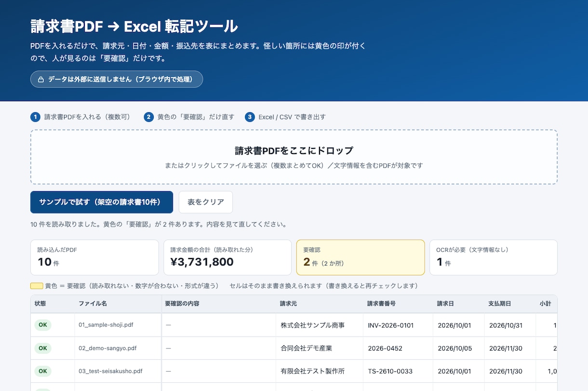
Task: Click the page title 請求書PDF → Excel 転記ツール
Action: pyautogui.click(x=134, y=26)
